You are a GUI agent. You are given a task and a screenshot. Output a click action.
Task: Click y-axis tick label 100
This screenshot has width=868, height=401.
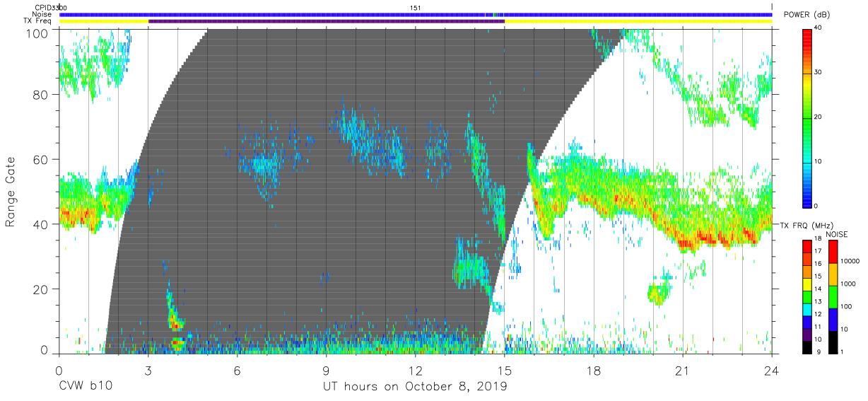[38, 33]
